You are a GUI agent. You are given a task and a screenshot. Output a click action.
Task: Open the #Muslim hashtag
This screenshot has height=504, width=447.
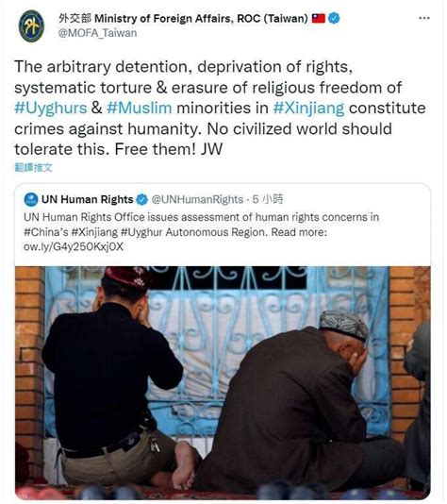(x=139, y=108)
